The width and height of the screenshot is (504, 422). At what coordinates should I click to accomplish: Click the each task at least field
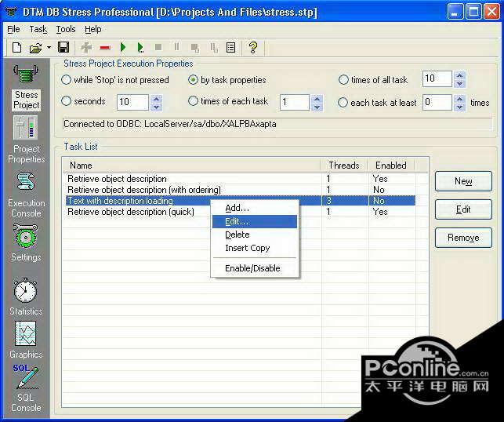(x=437, y=102)
